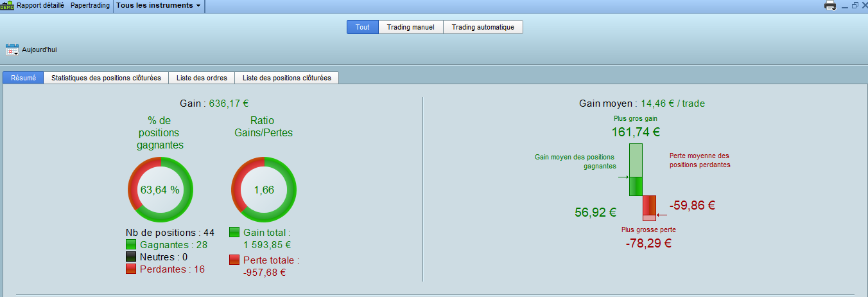Click the Plus grosse perte label
The image size is (868, 297).
click(x=648, y=230)
